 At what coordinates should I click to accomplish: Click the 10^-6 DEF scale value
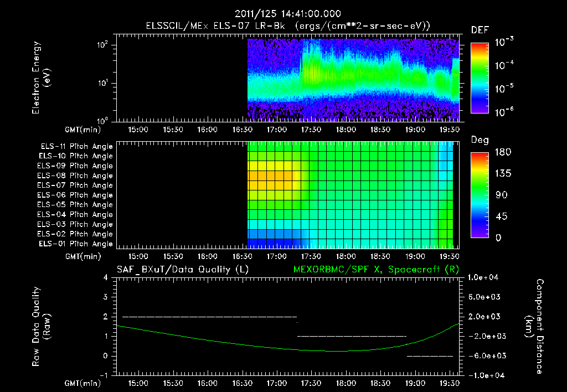[504, 112]
